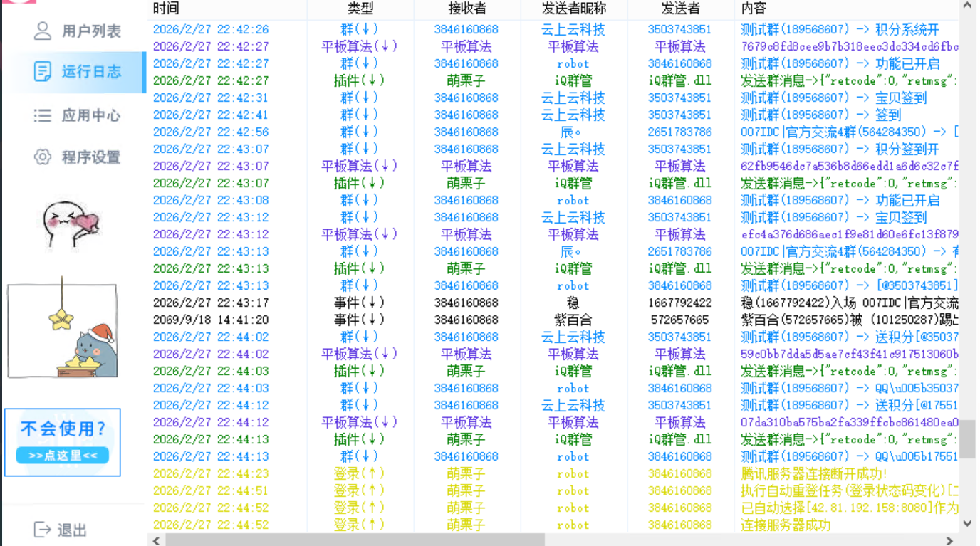Click hash content starting 07da310ba575
Image resolution: width=980 pixels, height=546 pixels.
pos(849,422)
